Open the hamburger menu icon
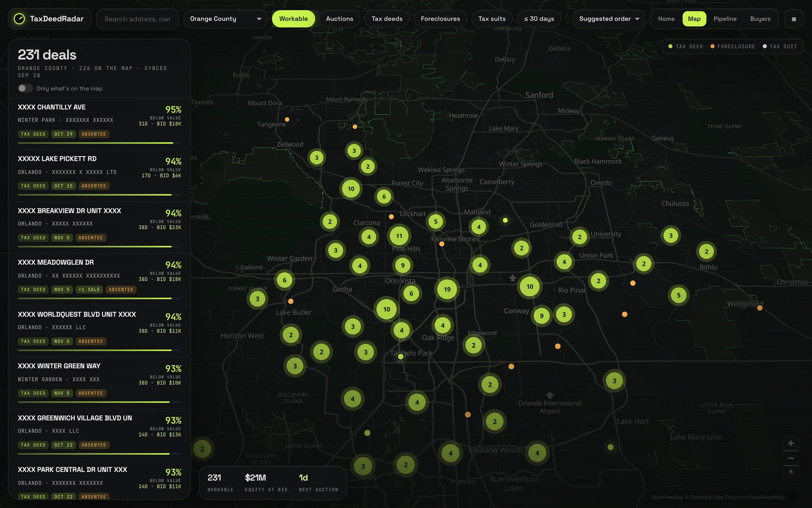The width and height of the screenshot is (812, 508). point(794,19)
